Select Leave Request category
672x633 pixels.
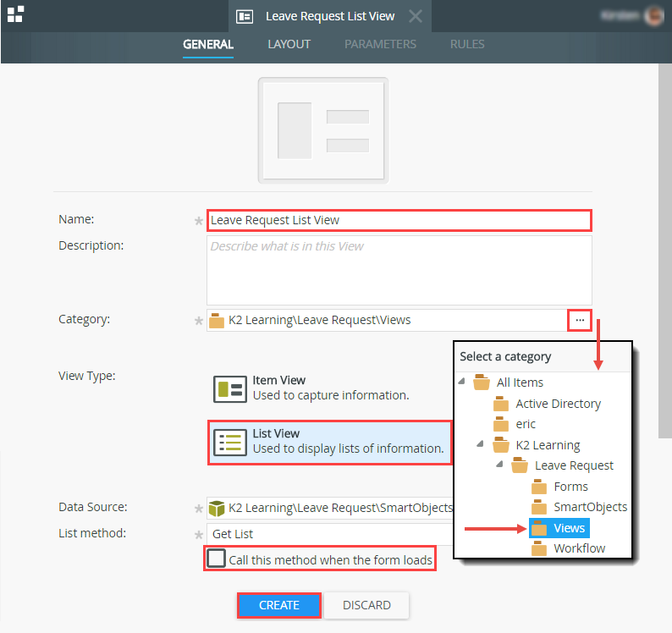click(x=574, y=465)
